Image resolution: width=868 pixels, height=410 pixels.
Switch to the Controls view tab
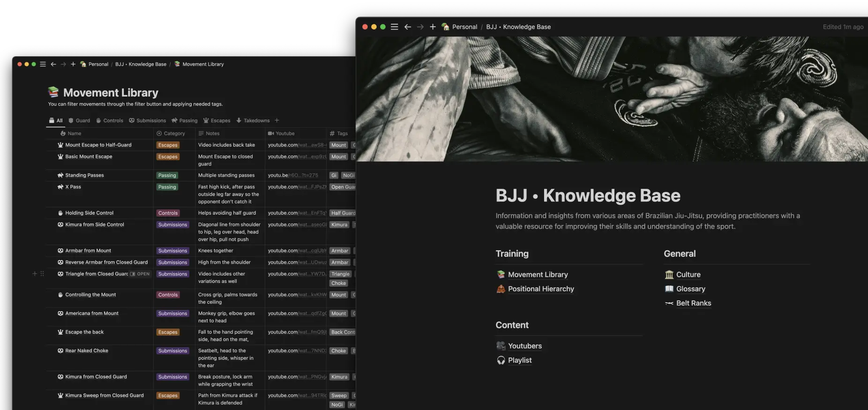click(110, 120)
